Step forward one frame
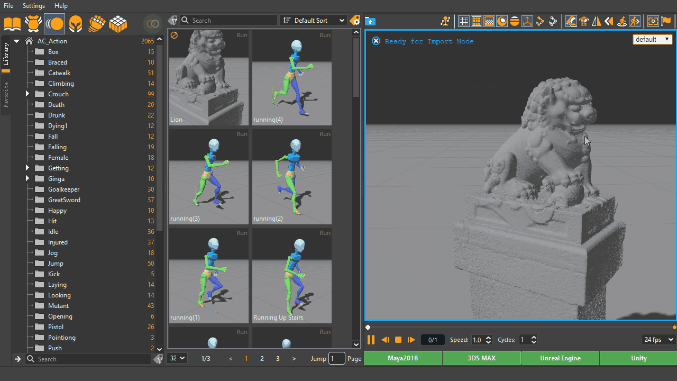Screen dimensions: 677x381 coord(411,340)
